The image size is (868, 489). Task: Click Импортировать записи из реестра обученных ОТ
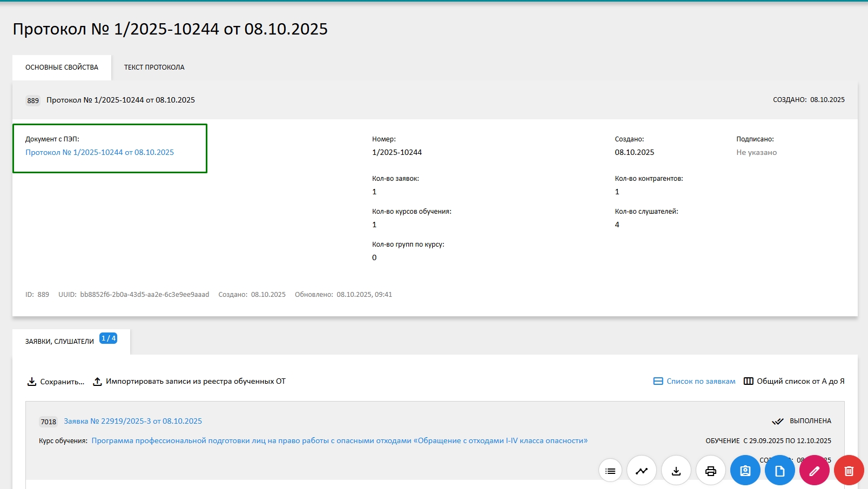(x=190, y=382)
